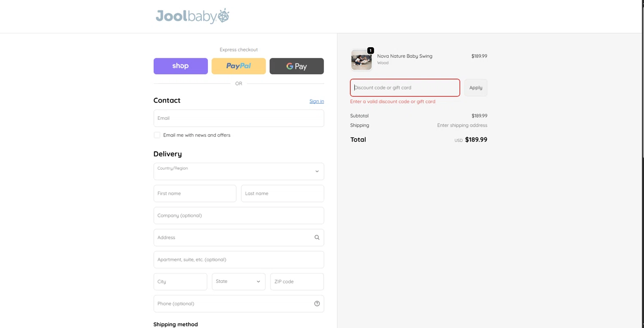Click the Nova Nature Baby Swing thumbnail
The width and height of the screenshot is (644, 328).
tap(361, 60)
